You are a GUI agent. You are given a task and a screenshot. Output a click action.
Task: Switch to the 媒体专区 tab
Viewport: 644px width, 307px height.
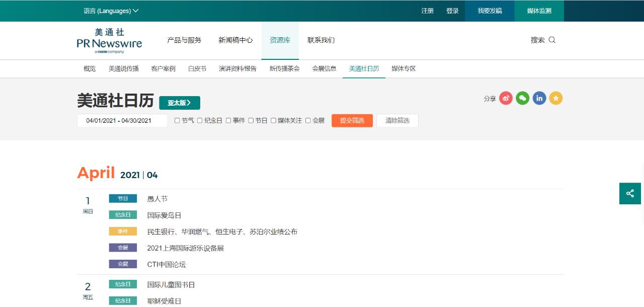point(403,68)
